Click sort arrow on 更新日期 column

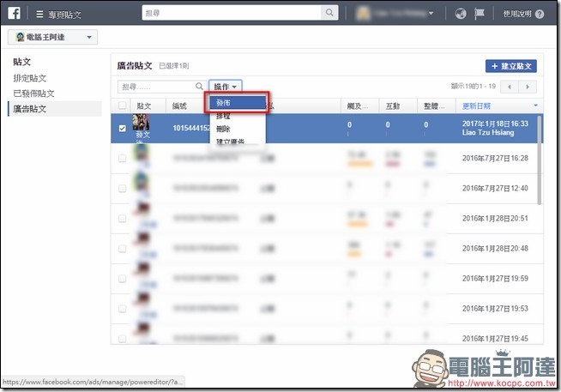(x=535, y=106)
